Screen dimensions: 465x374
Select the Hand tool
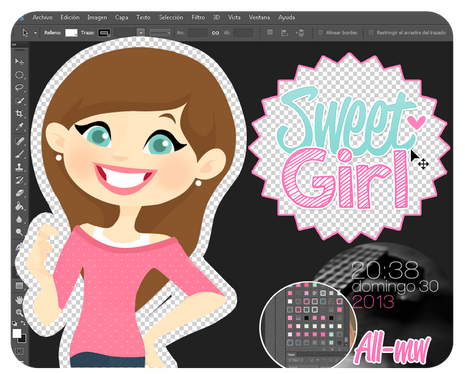pos(19,299)
